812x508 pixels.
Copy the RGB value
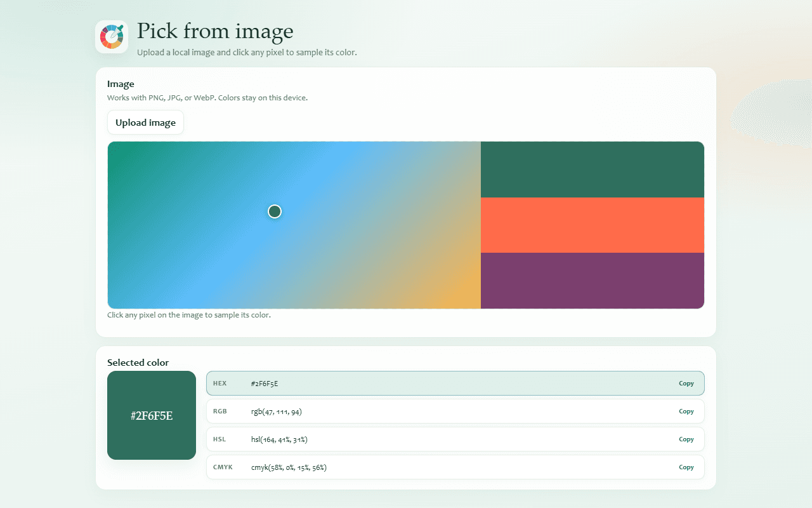click(686, 411)
